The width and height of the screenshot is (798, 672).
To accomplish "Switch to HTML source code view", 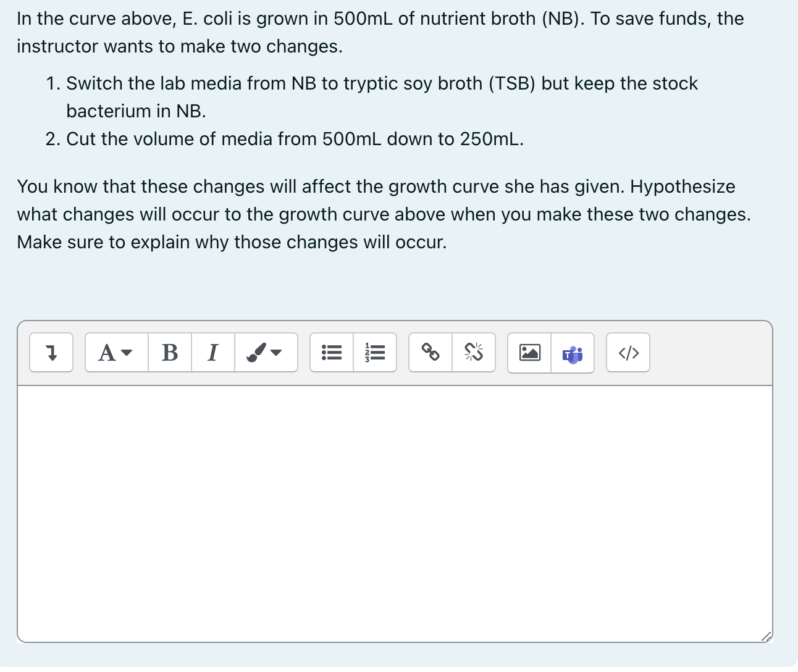I will pyautogui.click(x=628, y=353).
